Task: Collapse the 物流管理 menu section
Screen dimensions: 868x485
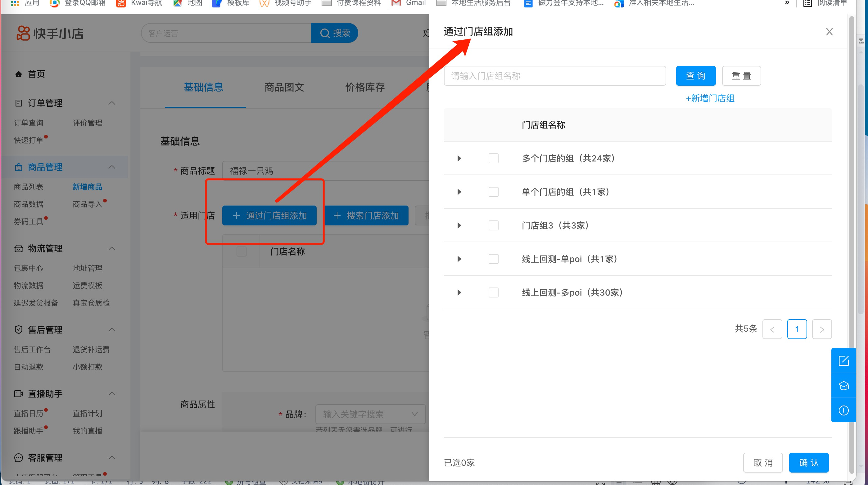Action: coord(112,249)
